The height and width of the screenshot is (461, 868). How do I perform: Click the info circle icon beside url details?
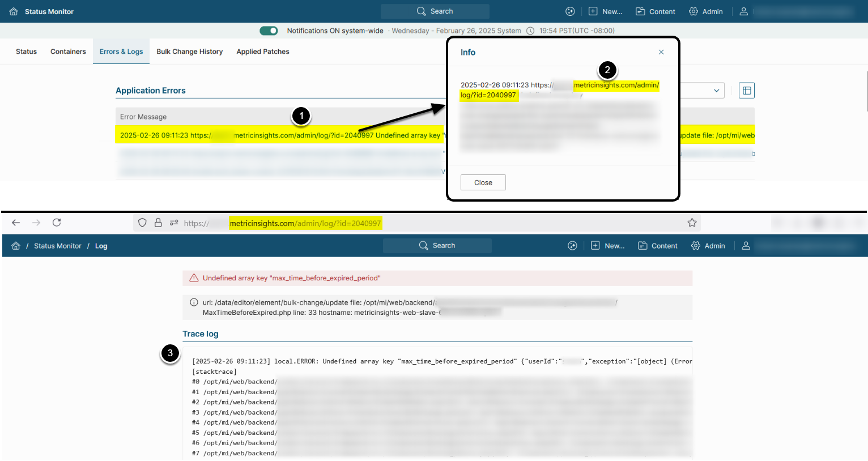[x=194, y=302]
